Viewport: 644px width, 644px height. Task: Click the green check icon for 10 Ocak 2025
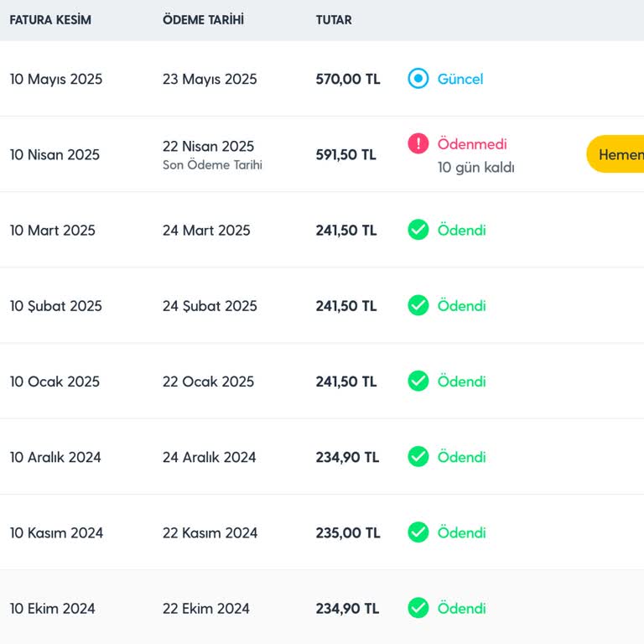click(x=418, y=381)
